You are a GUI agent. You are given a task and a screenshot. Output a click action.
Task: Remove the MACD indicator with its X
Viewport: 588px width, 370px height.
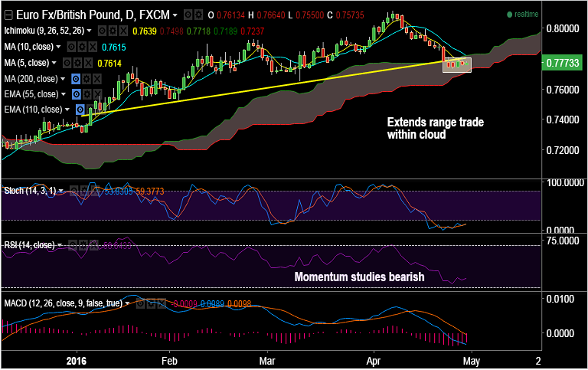point(161,303)
